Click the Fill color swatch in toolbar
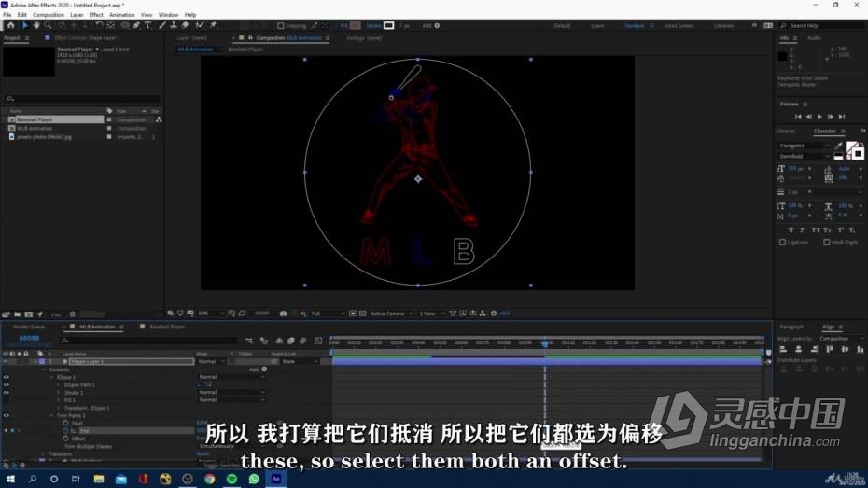Image resolution: width=868 pixels, height=488 pixels. click(356, 25)
